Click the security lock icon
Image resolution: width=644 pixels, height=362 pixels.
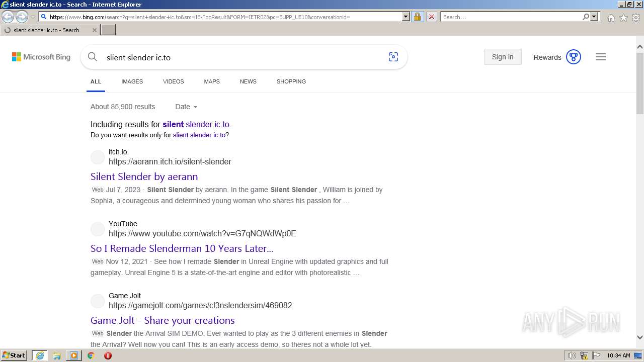click(x=417, y=17)
